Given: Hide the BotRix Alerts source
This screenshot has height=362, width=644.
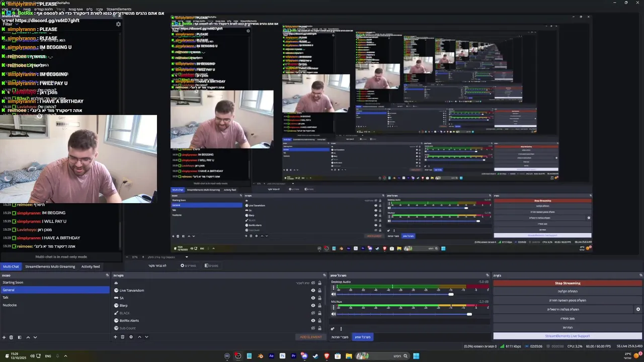Looking at the screenshot, I should pos(313,321).
